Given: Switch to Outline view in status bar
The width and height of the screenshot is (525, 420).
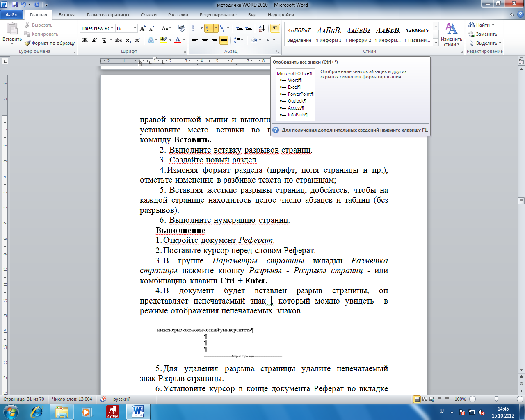Looking at the screenshot, I should click(x=440, y=399).
